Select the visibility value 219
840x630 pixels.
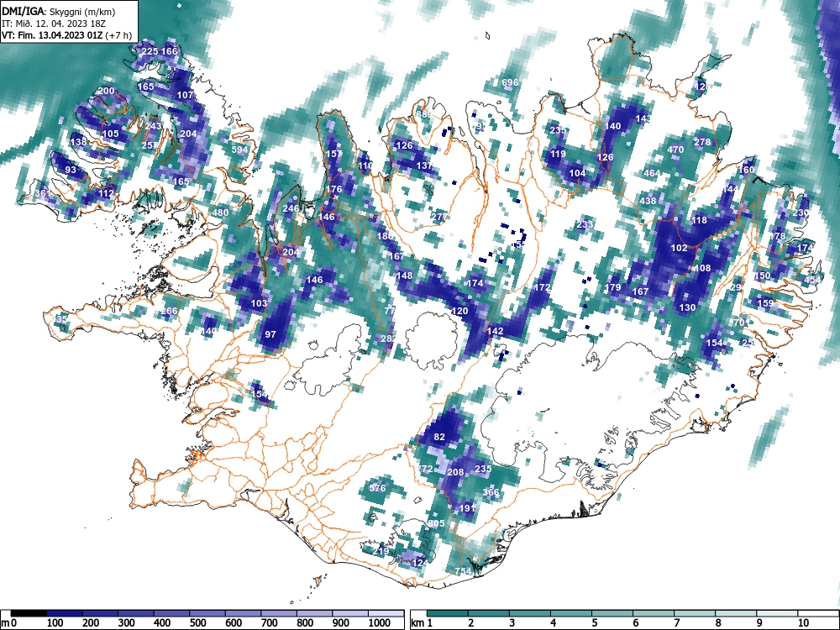tap(381, 551)
